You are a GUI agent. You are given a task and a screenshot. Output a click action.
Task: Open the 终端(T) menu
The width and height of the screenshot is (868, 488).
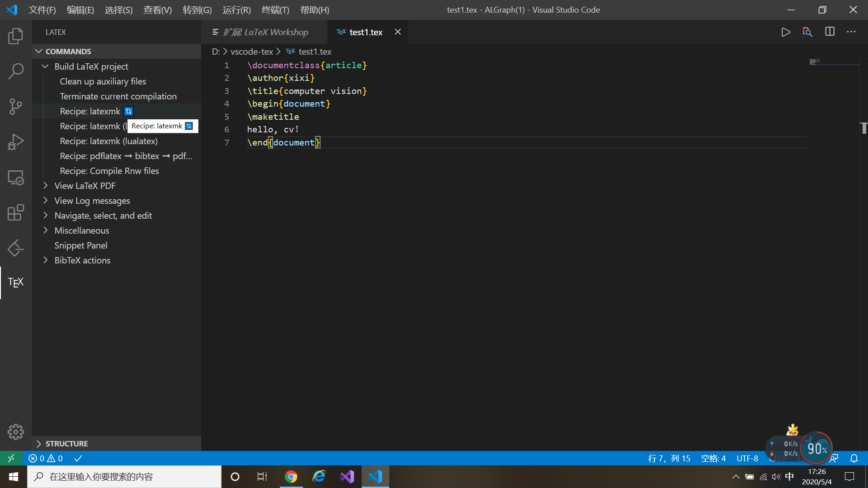click(275, 10)
